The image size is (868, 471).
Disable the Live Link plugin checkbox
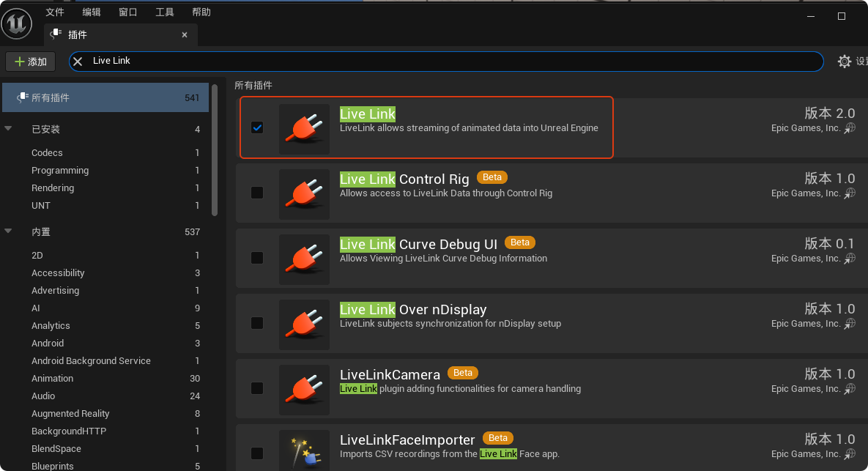click(x=257, y=128)
